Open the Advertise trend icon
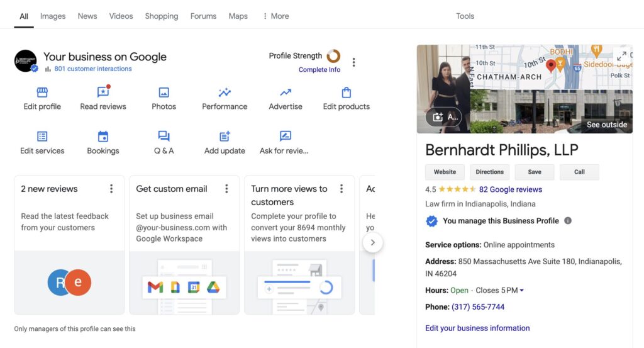The image size is (644, 348). tap(286, 93)
